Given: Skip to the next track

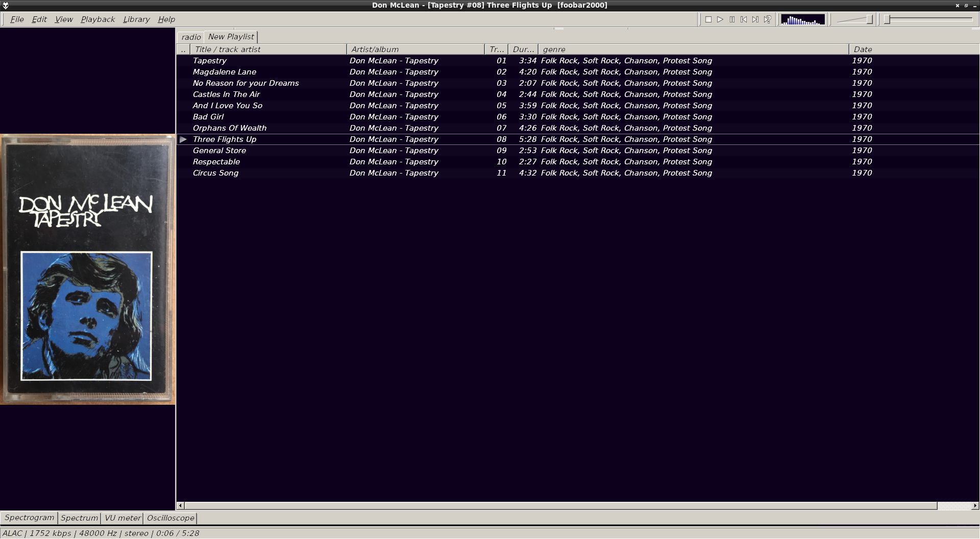Looking at the screenshot, I should tap(755, 19).
